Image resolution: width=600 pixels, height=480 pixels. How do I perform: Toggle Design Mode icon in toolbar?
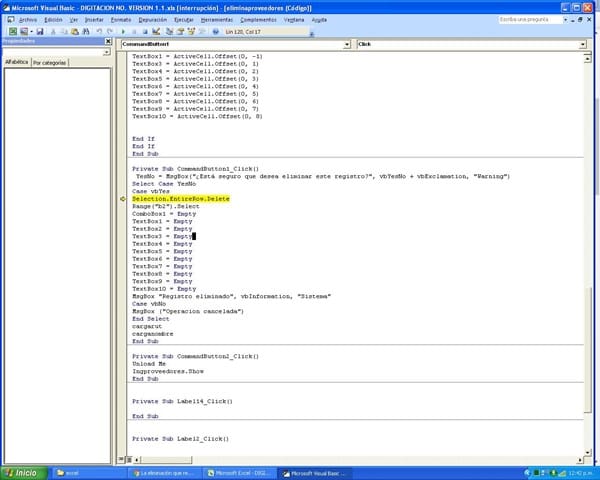157,32
